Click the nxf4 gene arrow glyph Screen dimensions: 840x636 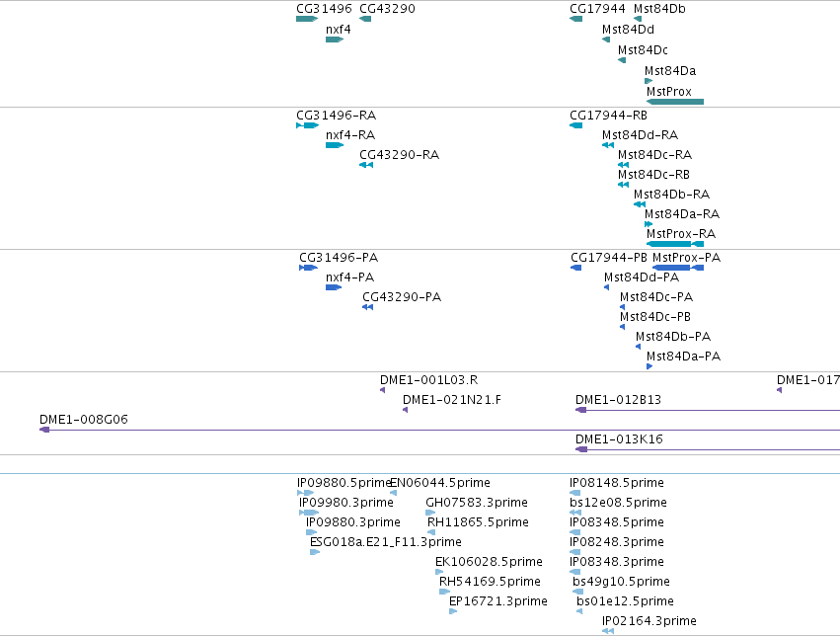[335, 40]
